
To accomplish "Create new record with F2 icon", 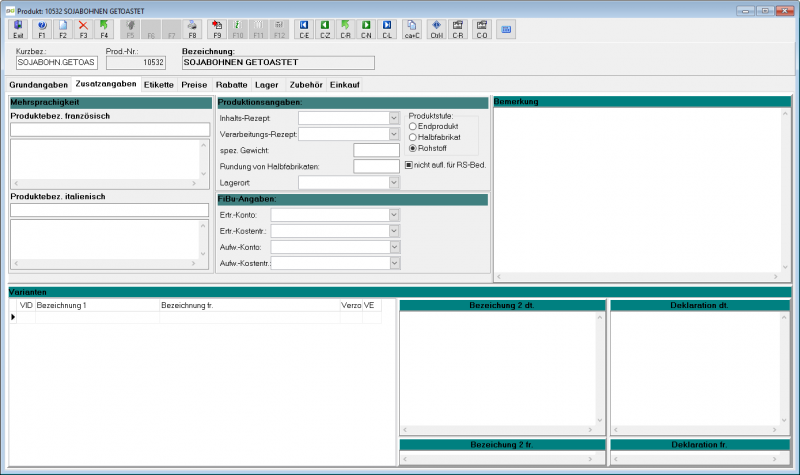I will point(63,29).
